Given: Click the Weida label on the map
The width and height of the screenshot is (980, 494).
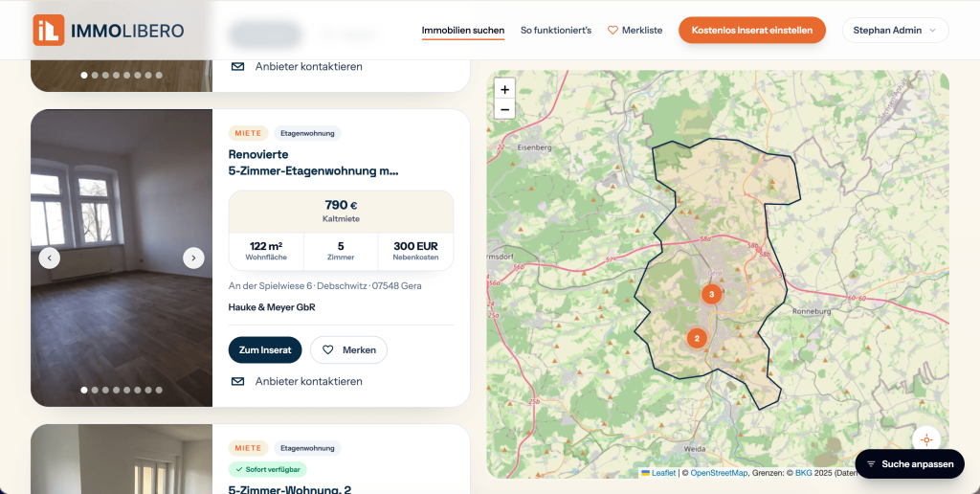Looking at the screenshot, I should [695, 449].
